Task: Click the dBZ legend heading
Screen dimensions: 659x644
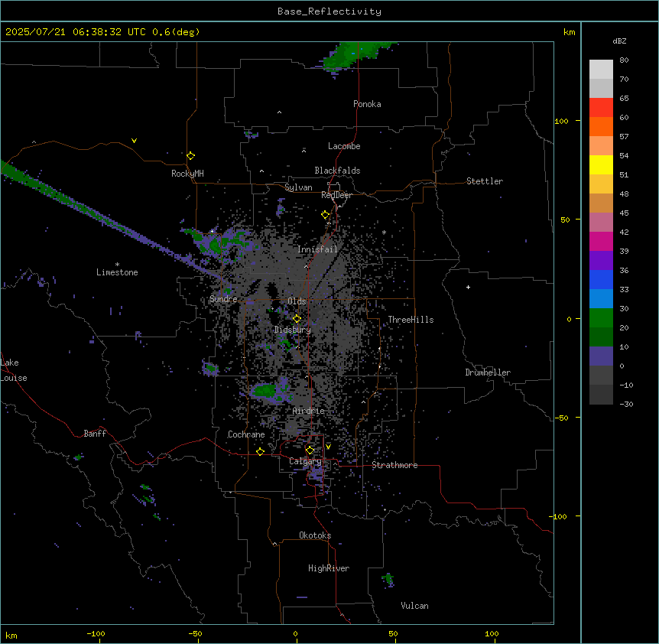Action: click(x=619, y=41)
